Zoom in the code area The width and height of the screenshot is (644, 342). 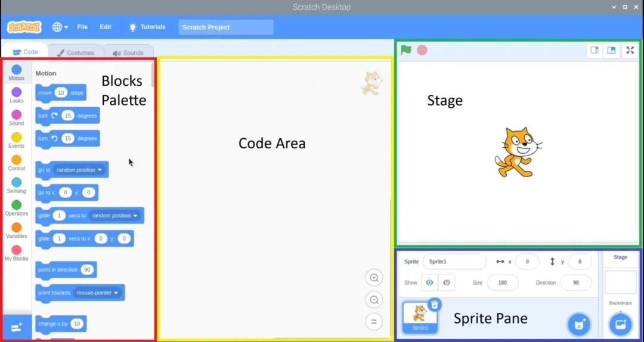(x=374, y=278)
